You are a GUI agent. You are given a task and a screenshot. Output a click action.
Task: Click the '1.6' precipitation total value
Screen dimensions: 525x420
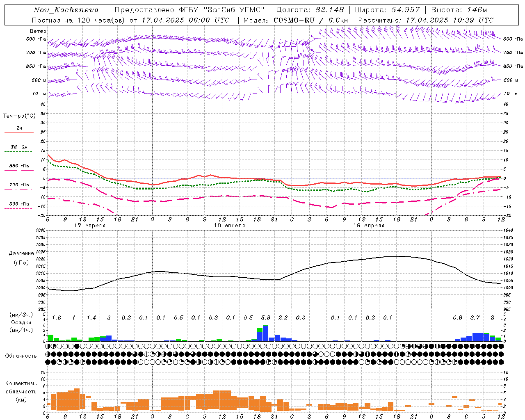click(56, 317)
